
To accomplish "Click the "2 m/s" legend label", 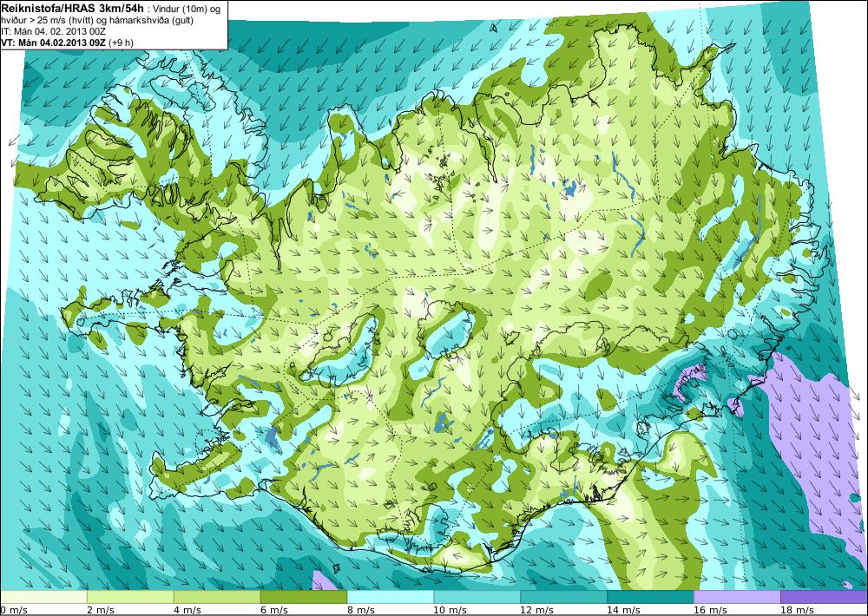I will 101,610.
